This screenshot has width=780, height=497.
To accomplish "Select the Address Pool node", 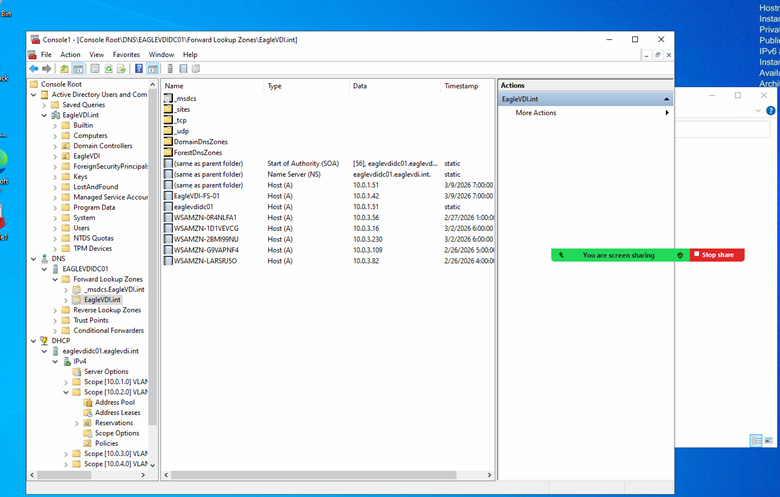I will click(x=115, y=402).
